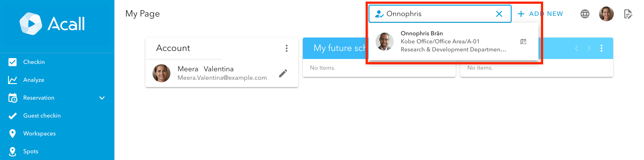The image size is (644, 160).
Task: Click the ADD NEW button
Action: tap(540, 14)
